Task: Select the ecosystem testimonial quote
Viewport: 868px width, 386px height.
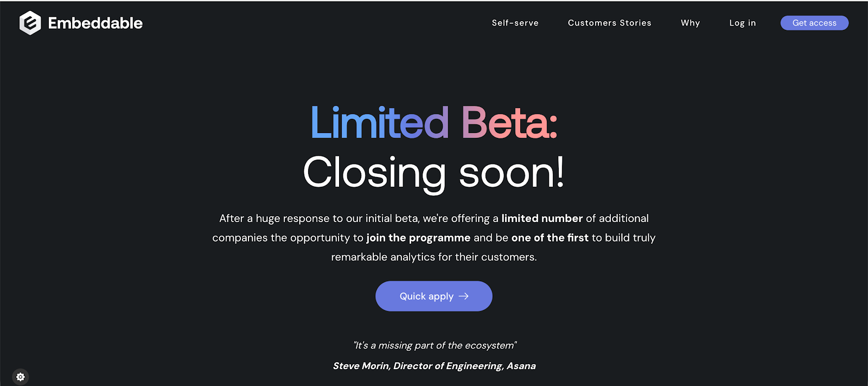Action: [x=434, y=345]
